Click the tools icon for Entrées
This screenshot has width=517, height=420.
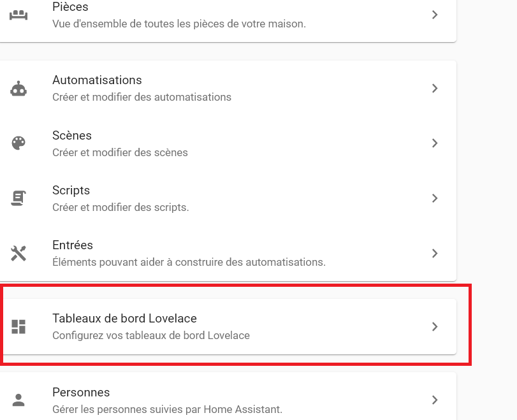click(x=18, y=253)
